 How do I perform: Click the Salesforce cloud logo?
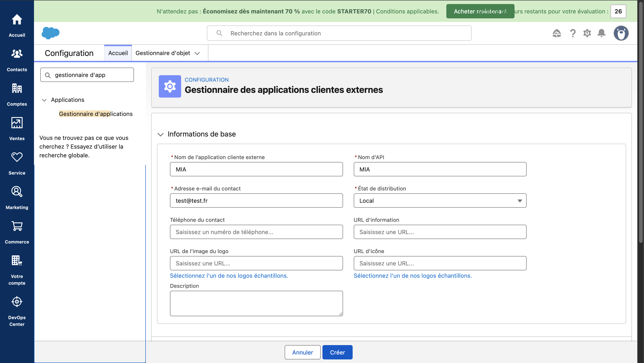pyautogui.click(x=51, y=33)
